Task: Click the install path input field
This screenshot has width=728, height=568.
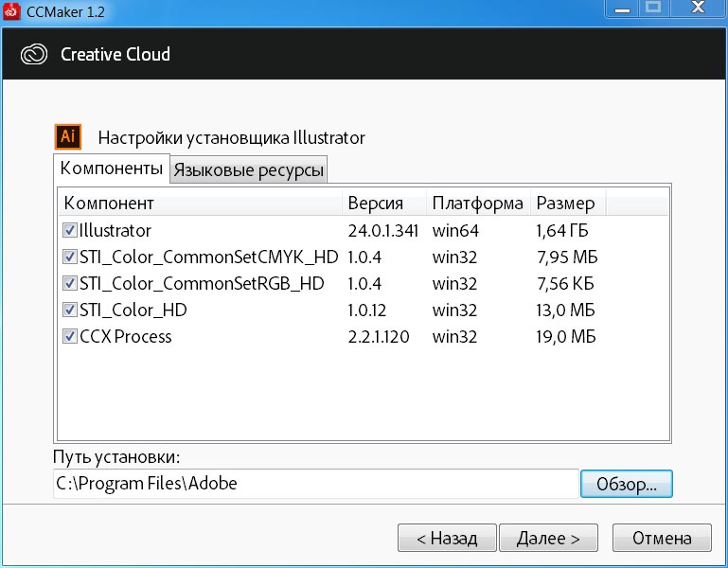Action: [315, 484]
